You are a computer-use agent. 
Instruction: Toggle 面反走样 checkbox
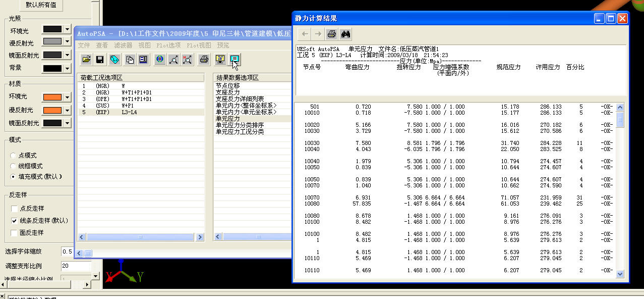[x=15, y=233]
